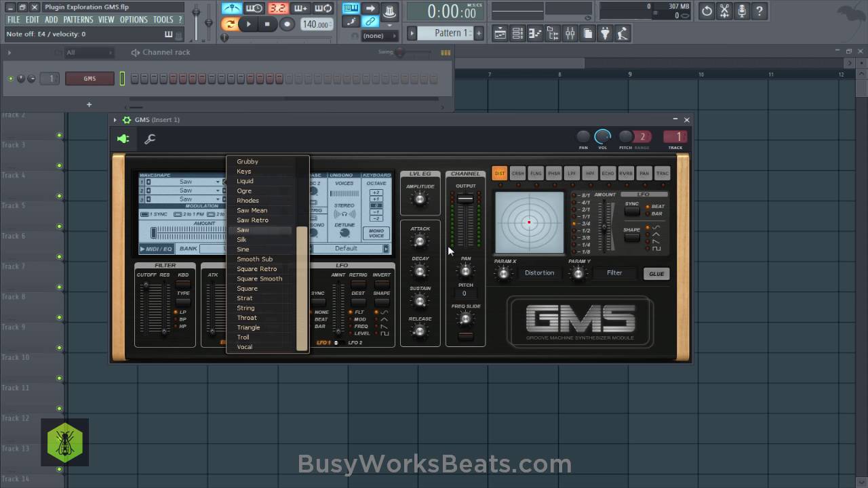Click the 3.2 step edit icon
This screenshot has width=868, height=488.
coord(277,9)
